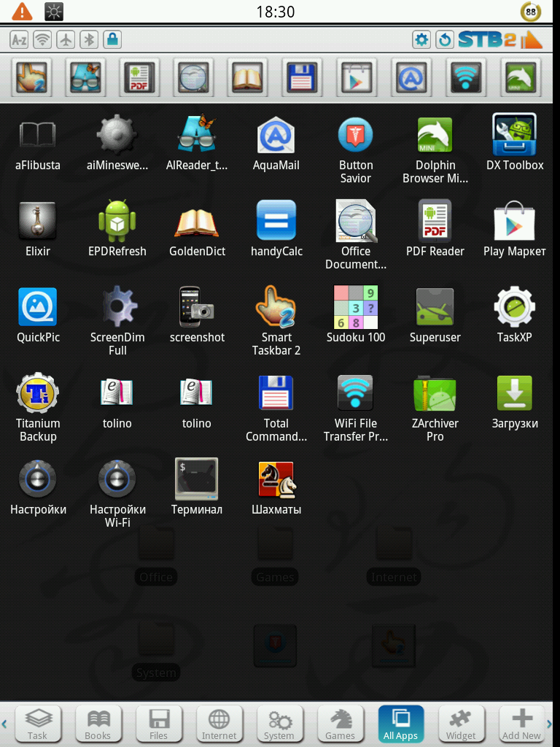The height and width of the screenshot is (747, 560).
Task: Toggle the A-Z sort button
Action: pyautogui.click(x=19, y=39)
